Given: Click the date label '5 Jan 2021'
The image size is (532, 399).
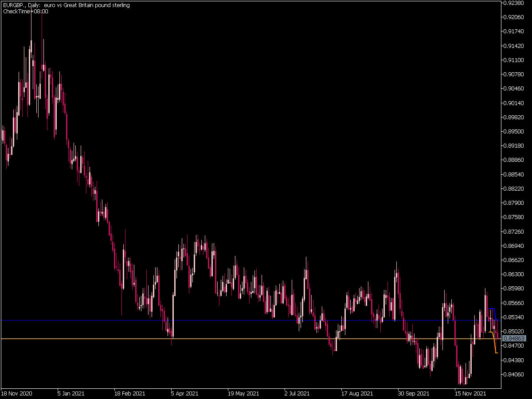Looking at the screenshot, I should (71, 393).
